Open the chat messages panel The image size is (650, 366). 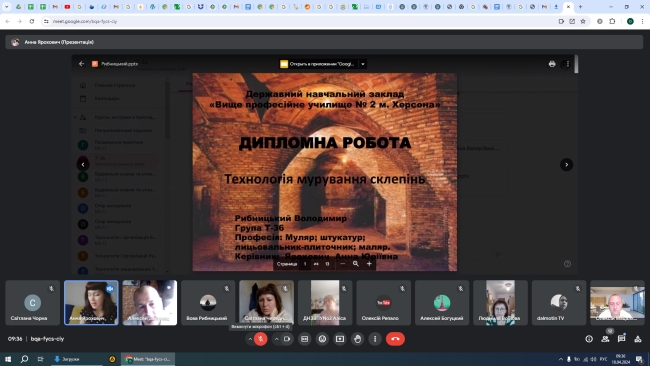(621, 339)
